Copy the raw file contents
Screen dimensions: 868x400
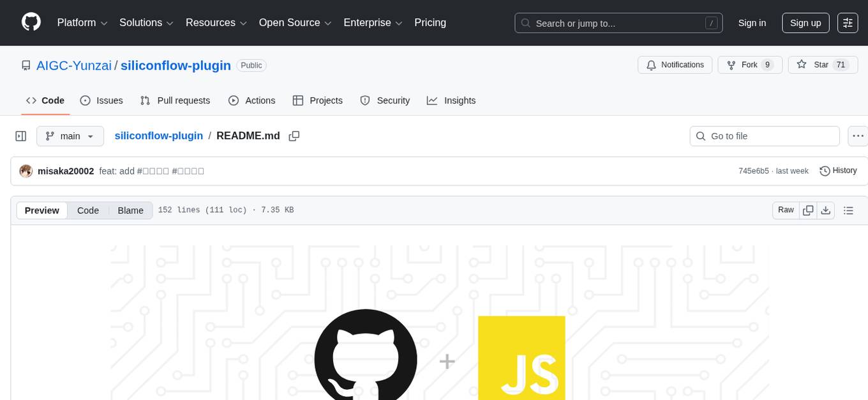point(808,210)
